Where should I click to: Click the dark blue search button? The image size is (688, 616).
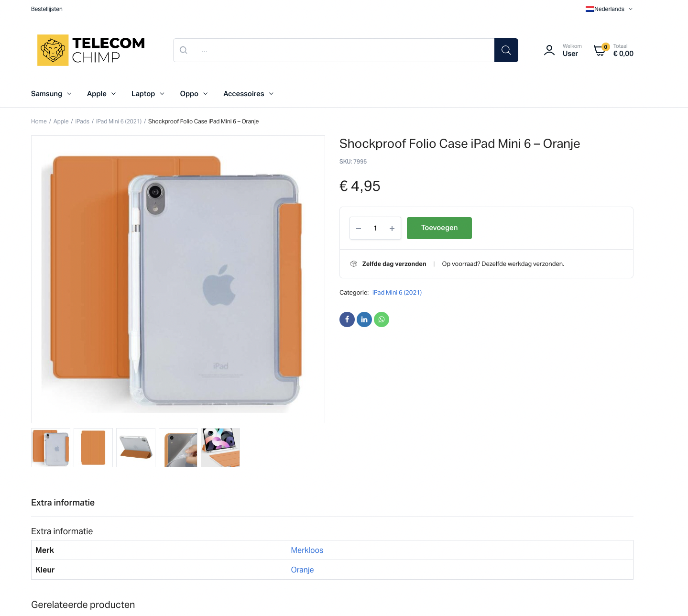coord(506,50)
